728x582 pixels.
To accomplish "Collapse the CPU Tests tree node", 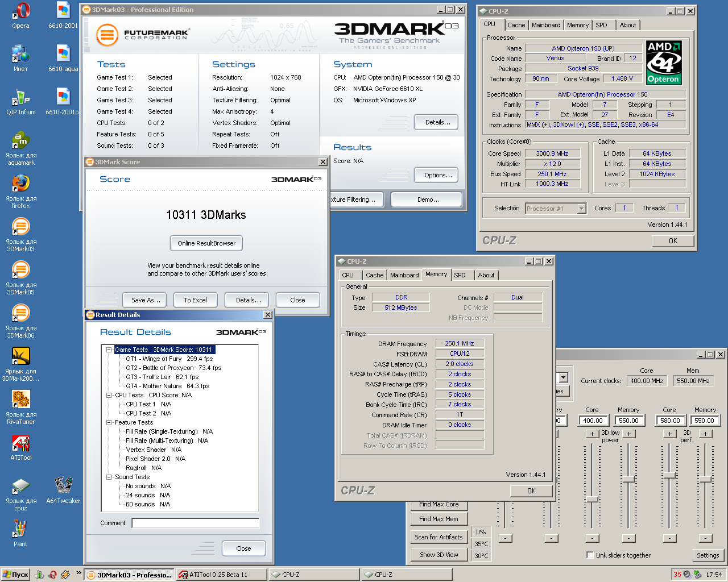I will (109, 395).
